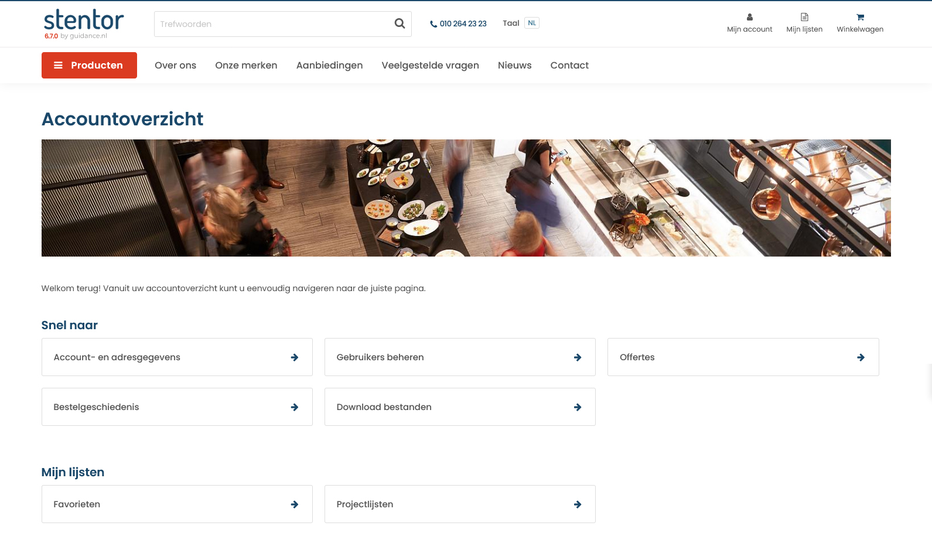This screenshot has height=560, width=932.
Task: Go to Onze merken page
Action: (x=246, y=66)
